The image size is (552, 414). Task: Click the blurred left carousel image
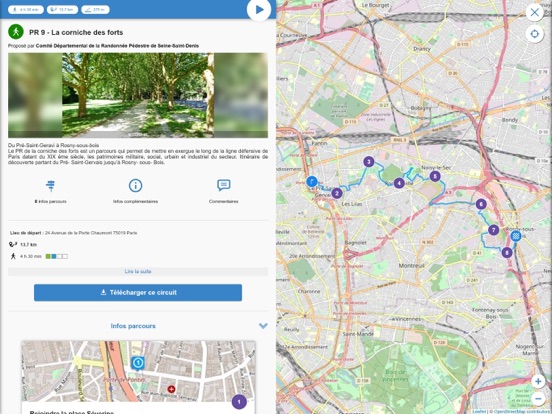pos(35,95)
